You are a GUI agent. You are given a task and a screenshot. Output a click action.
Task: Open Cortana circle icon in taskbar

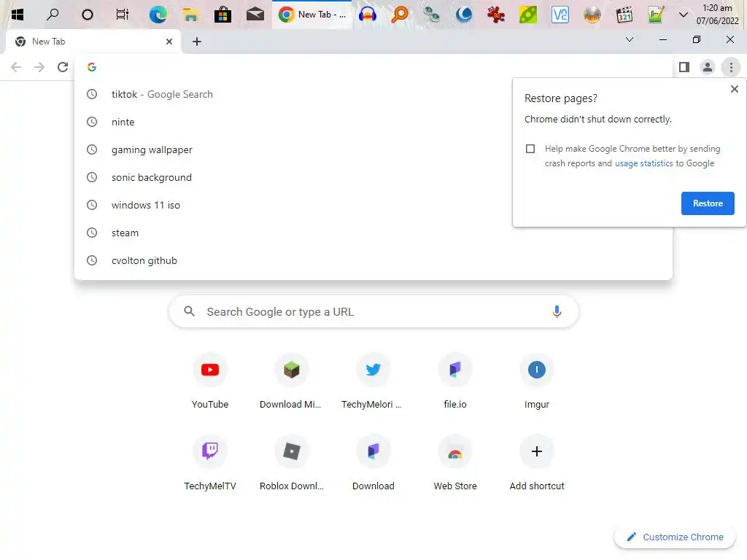pyautogui.click(x=88, y=15)
